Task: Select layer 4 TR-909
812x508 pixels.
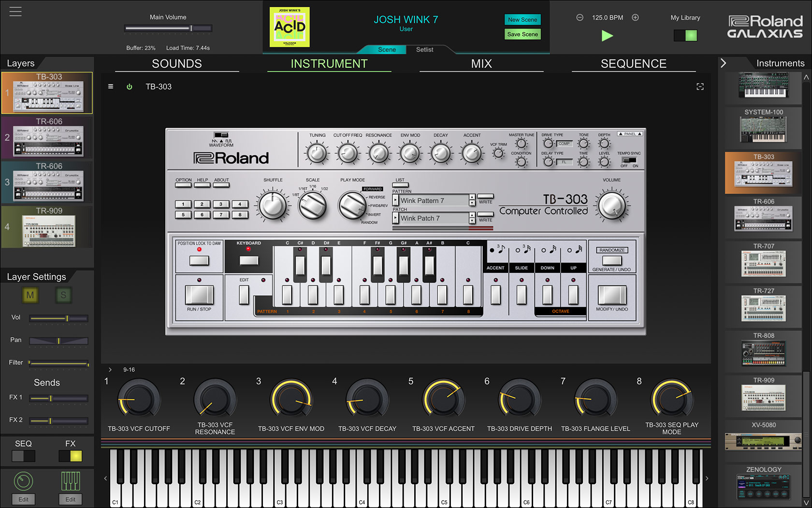Action: (x=47, y=227)
